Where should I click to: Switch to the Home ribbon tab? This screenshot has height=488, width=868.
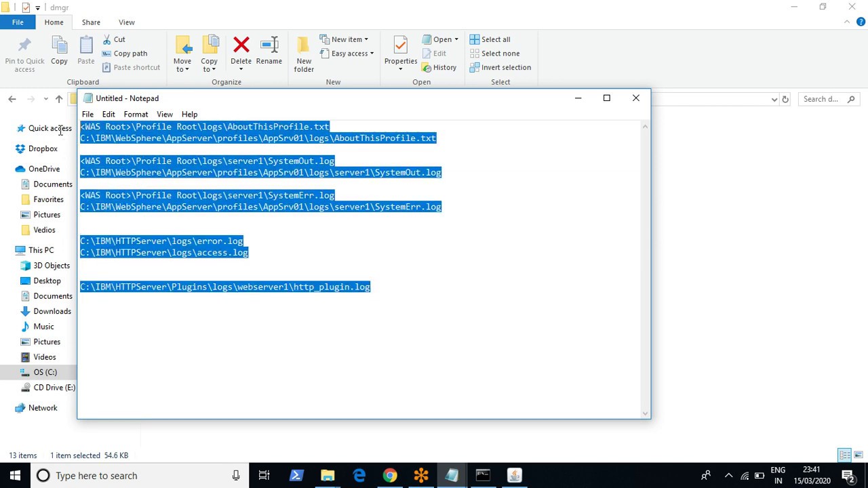point(54,22)
